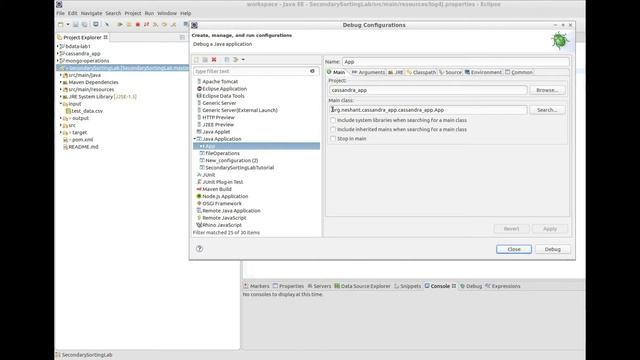
Task: Click the Project Explorer collapse all icon
Action: (182, 37)
